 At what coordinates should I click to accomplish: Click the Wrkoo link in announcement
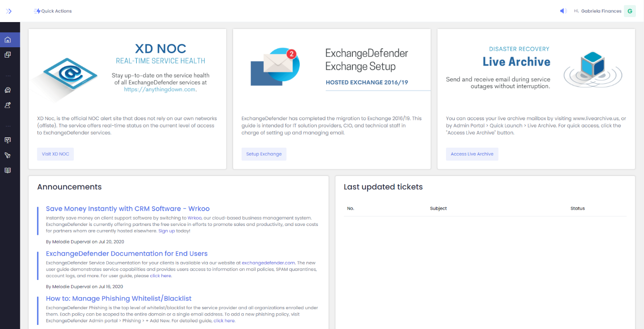click(194, 218)
